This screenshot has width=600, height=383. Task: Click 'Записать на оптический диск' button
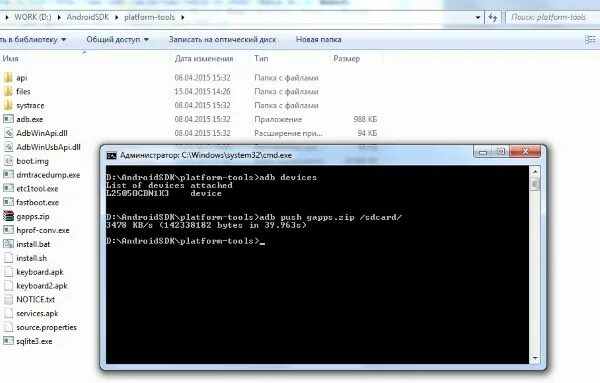click(x=222, y=39)
